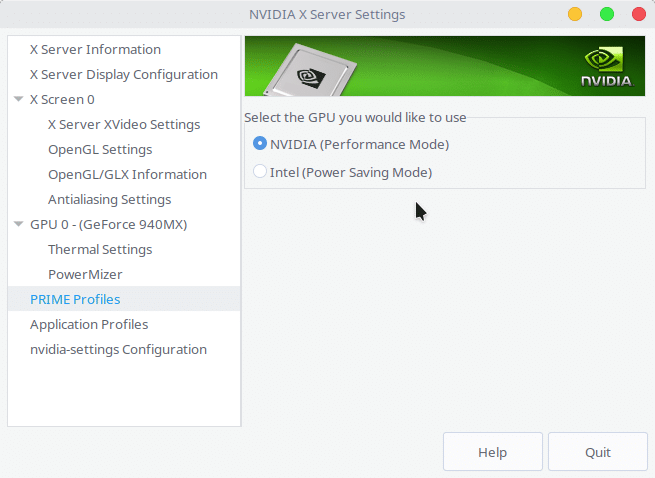Collapse the X Screen 0 tree node

[18, 99]
